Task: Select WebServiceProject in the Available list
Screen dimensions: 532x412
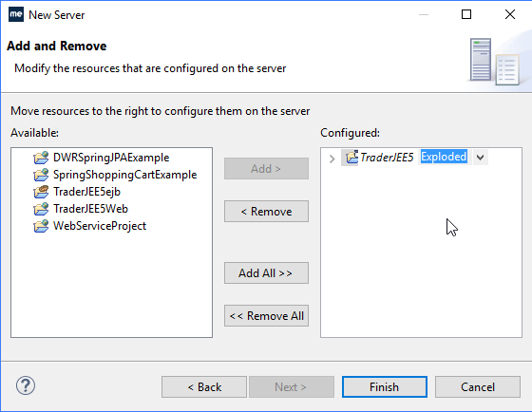Action: click(100, 226)
